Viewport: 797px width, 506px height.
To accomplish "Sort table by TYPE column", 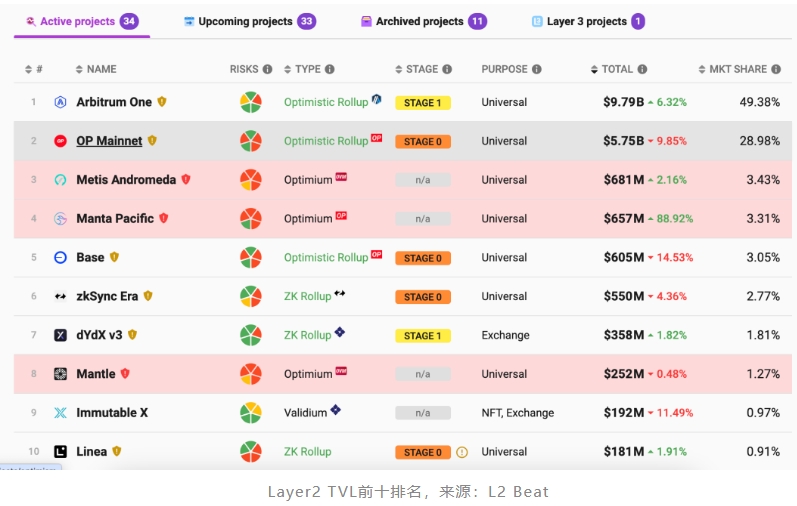I will [x=302, y=69].
